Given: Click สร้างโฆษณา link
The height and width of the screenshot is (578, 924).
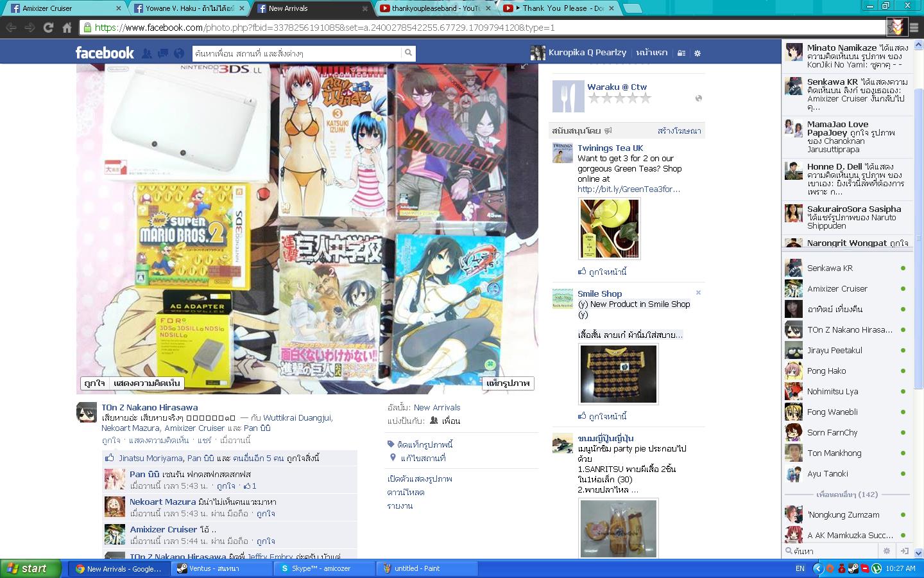Looking at the screenshot, I should 679,130.
